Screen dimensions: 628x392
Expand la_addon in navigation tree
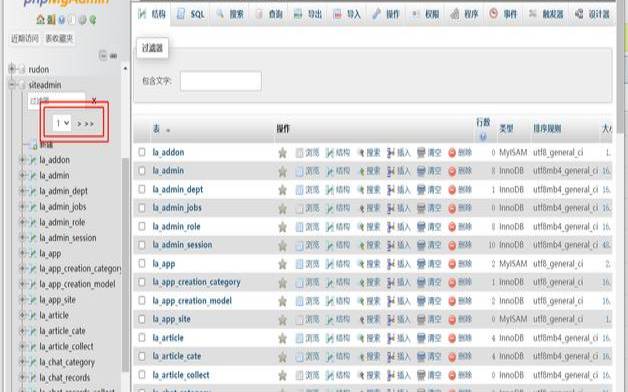coord(22,160)
